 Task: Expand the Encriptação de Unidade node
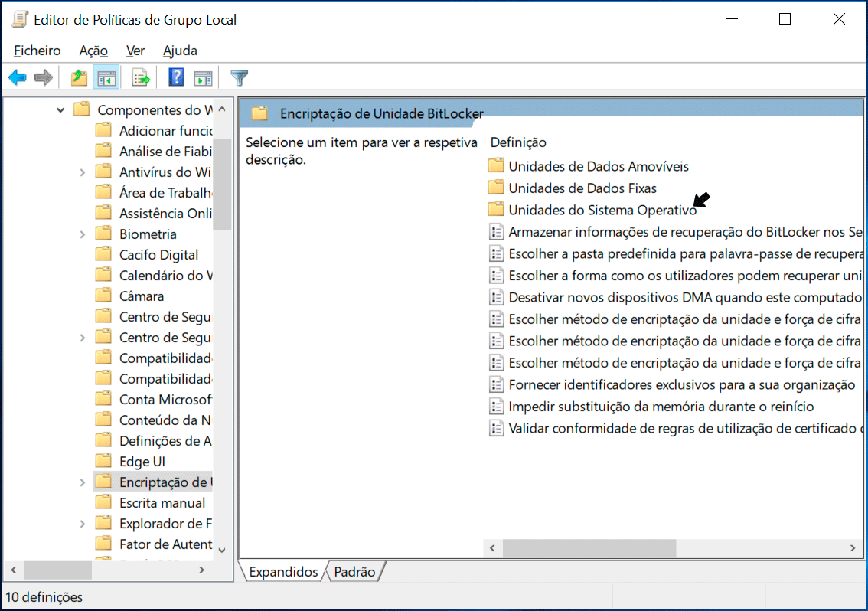[83, 482]
